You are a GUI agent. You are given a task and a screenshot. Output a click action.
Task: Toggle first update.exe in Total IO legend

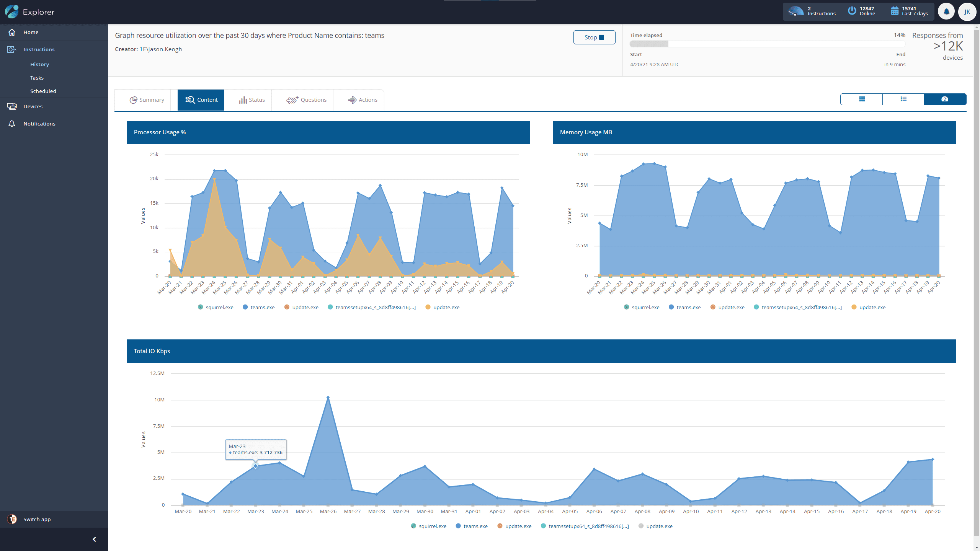[x=514, y=526]
